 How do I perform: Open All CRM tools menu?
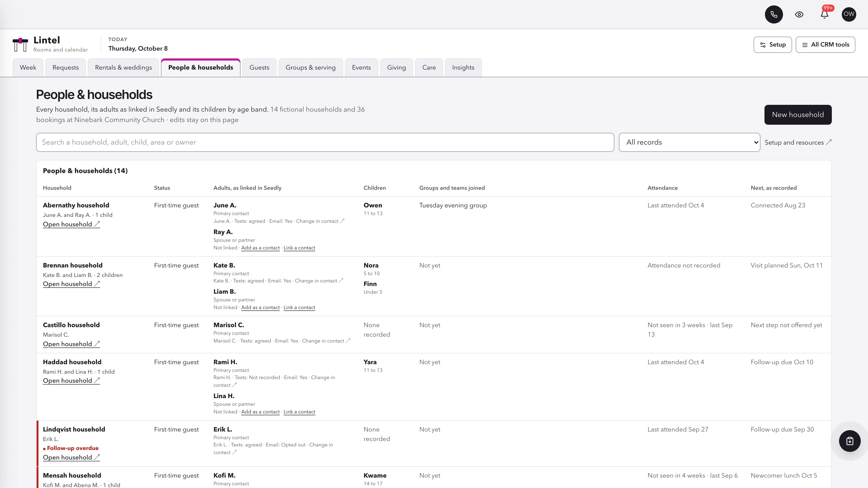[825, 45]
